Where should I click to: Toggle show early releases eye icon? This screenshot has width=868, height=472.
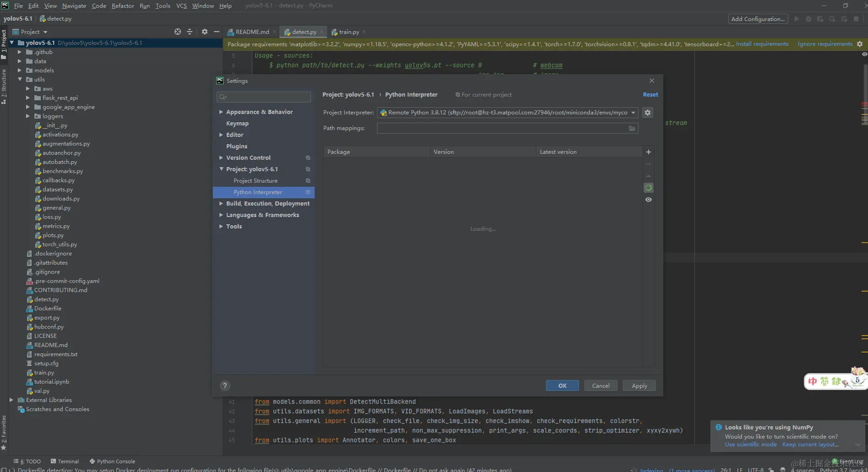pyautogui.click(x=648, y=200)
